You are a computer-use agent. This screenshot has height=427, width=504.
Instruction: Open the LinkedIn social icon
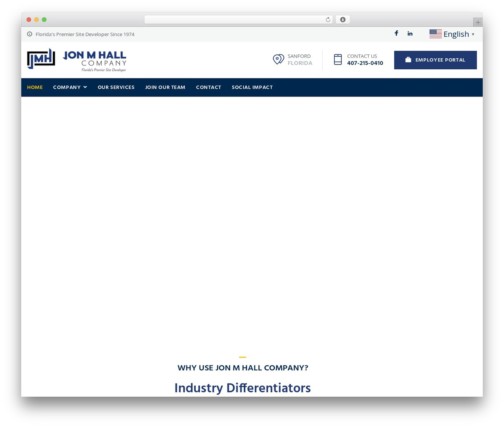coord(410,33)
